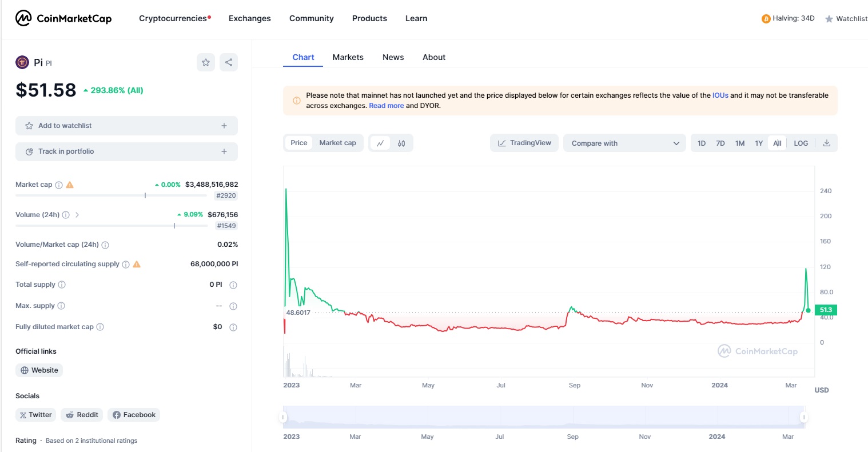Grab left handle of chart range slider
Screen dimensions: 868x452
point(282,417)
